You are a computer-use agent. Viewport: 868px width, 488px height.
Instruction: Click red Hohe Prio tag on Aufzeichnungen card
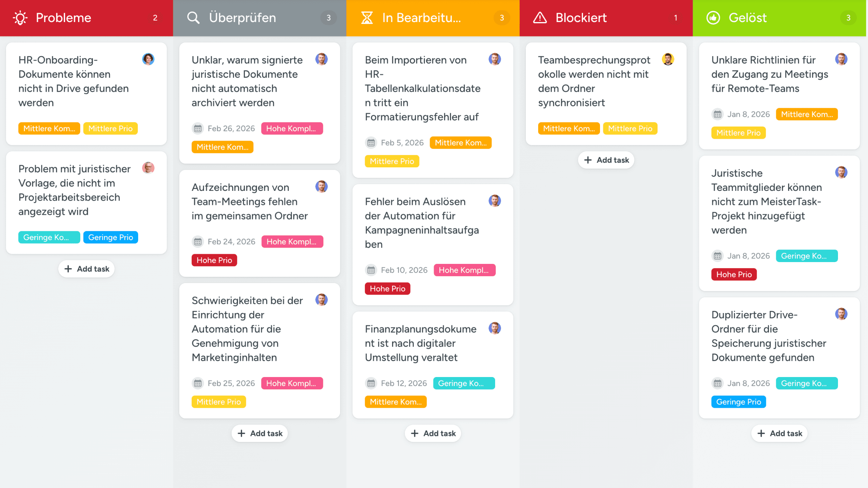[x=214, y=260]
